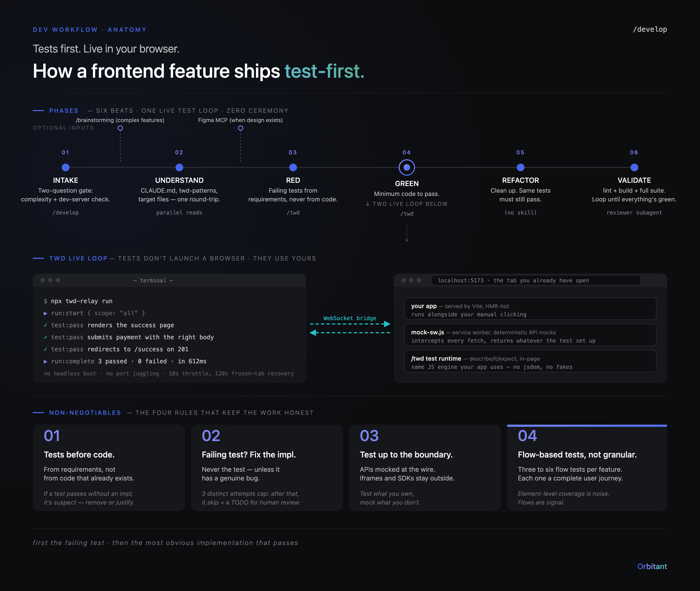Click the 01 INTAKE phase marker dot
Screen dimensions: 700x591
tap(66, 167)
